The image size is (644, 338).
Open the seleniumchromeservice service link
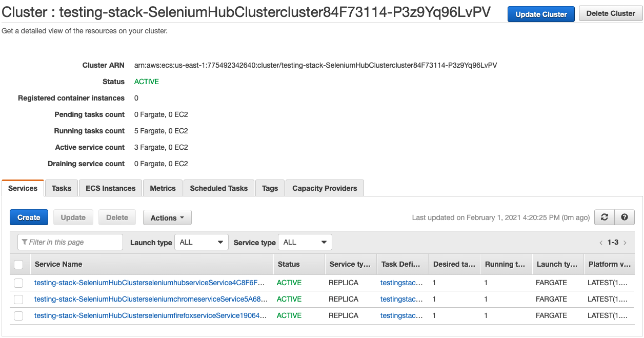point(151,299)
